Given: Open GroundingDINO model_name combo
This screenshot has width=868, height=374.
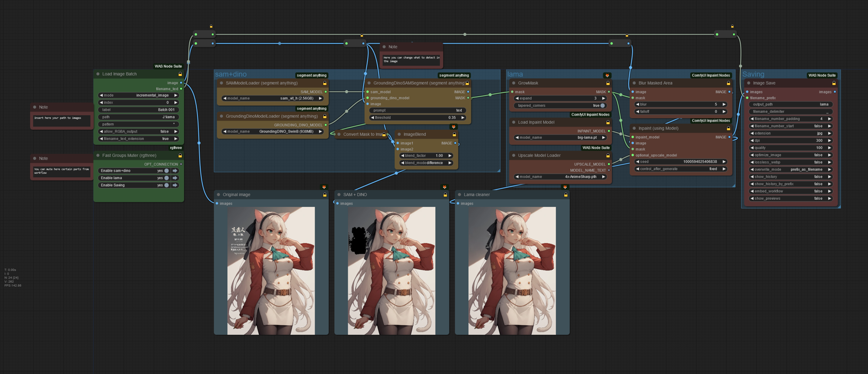Looking at the screenshot, I should coord(273,132).
